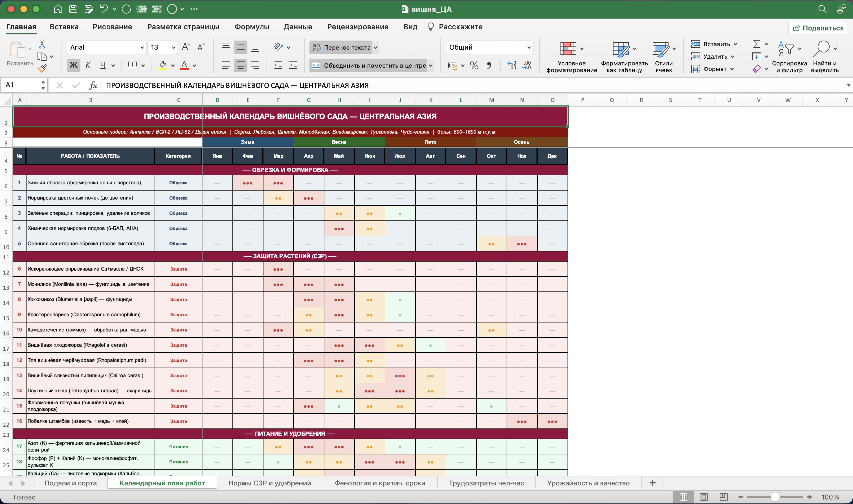Click the Format Painter brush icon
Viewport: 853px width, 504px height.
pos(42,68)
